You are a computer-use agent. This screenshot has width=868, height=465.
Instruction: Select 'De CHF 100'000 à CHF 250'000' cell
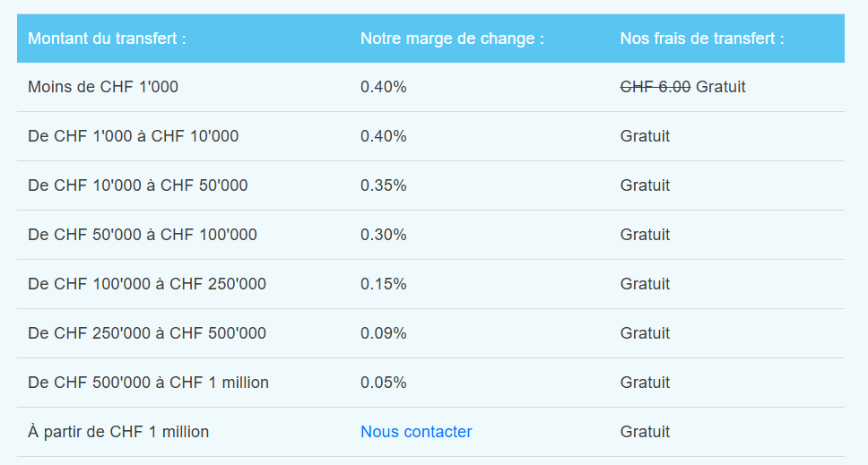point(147,284)
